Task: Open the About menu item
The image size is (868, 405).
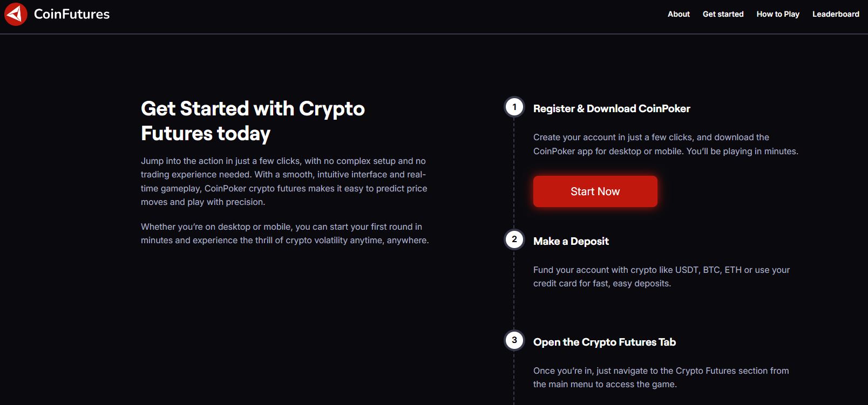Action: pos(679,14)
